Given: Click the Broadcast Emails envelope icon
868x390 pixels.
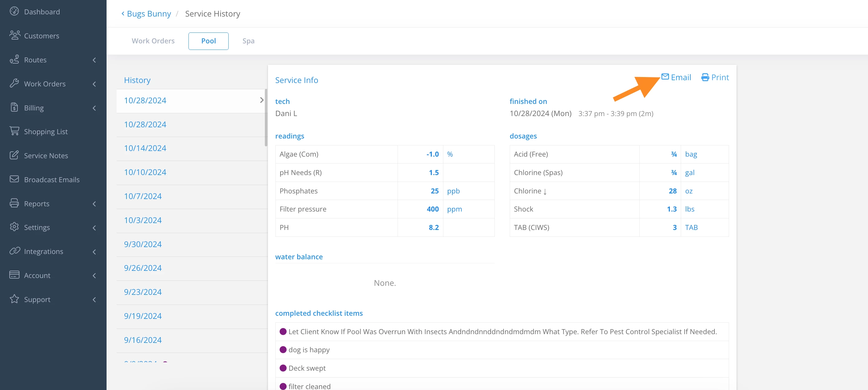Looking at the screenshot, I should tap(14, 179).
